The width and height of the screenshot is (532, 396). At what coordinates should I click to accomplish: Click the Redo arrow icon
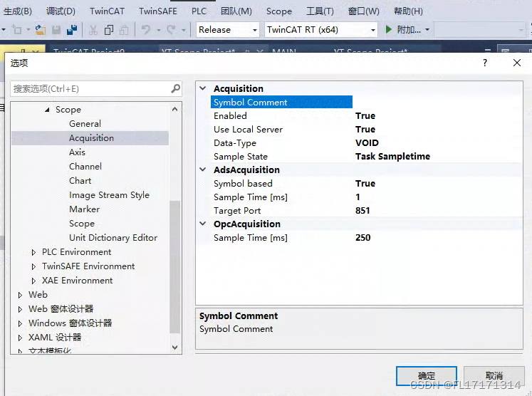click(x=172, y=29)
